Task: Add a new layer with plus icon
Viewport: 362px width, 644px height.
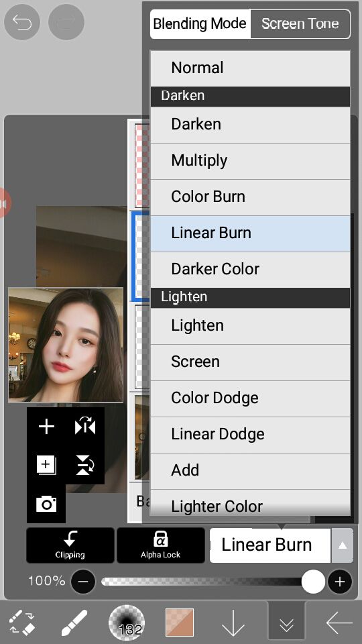Action: click(x=46, y=427)
